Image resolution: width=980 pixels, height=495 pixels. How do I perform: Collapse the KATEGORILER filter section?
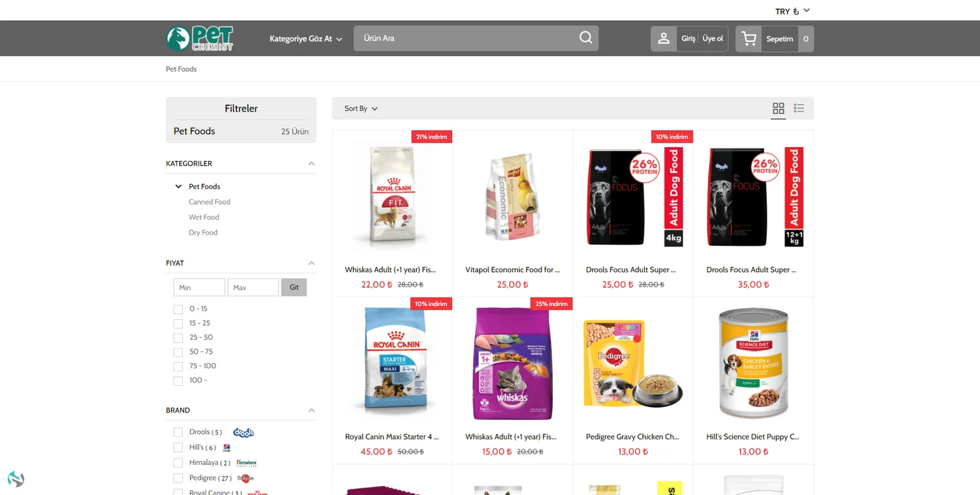click(x=311, y=163)
